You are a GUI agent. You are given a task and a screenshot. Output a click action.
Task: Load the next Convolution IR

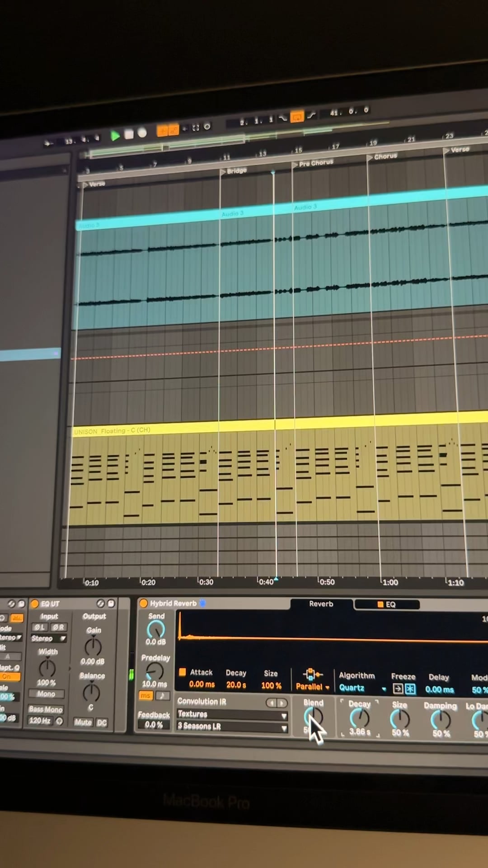coord(282,703)
